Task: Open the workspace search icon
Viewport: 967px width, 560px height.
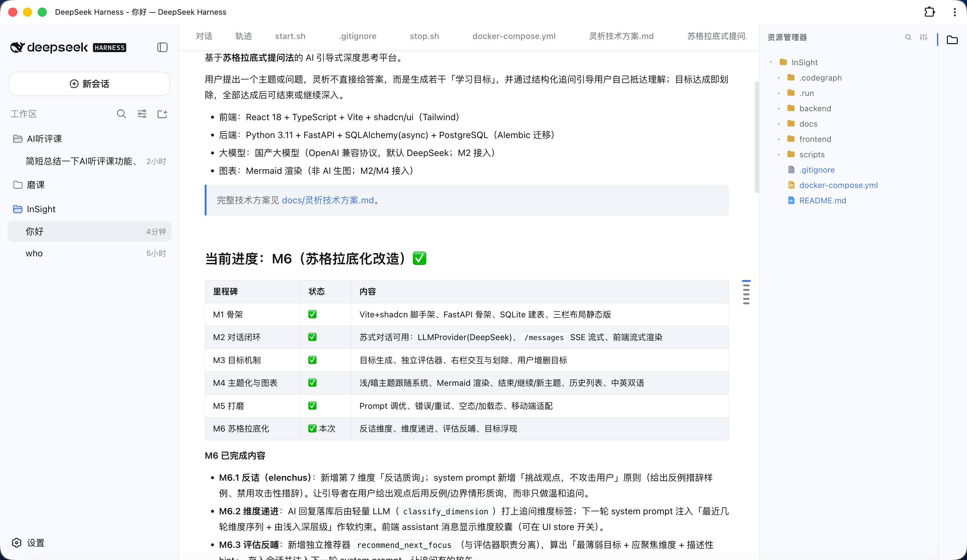Action: pos(121,114)
